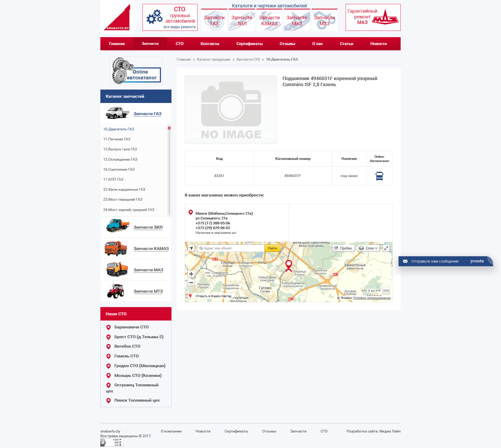Click the jivosite envelope message icon
This screenshot has height=448, width=501.
click(x=405, y=261)
